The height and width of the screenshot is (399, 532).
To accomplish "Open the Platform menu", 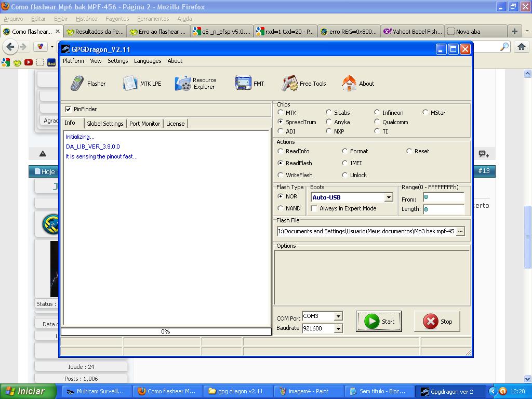I will click(73, 61).
